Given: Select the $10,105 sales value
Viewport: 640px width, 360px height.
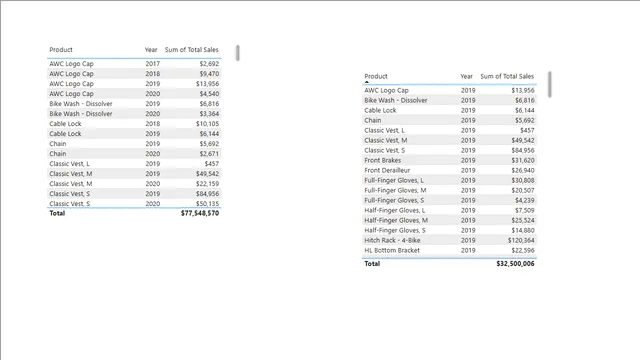Looking at the screenshot, I should pos(207,124).
